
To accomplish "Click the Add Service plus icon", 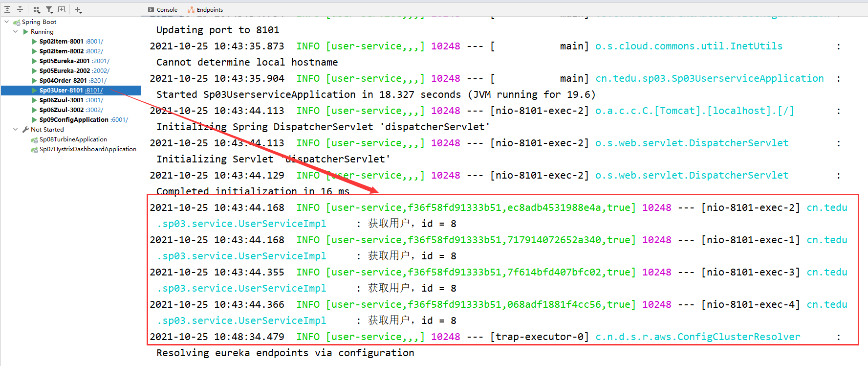I will point(78,9).
